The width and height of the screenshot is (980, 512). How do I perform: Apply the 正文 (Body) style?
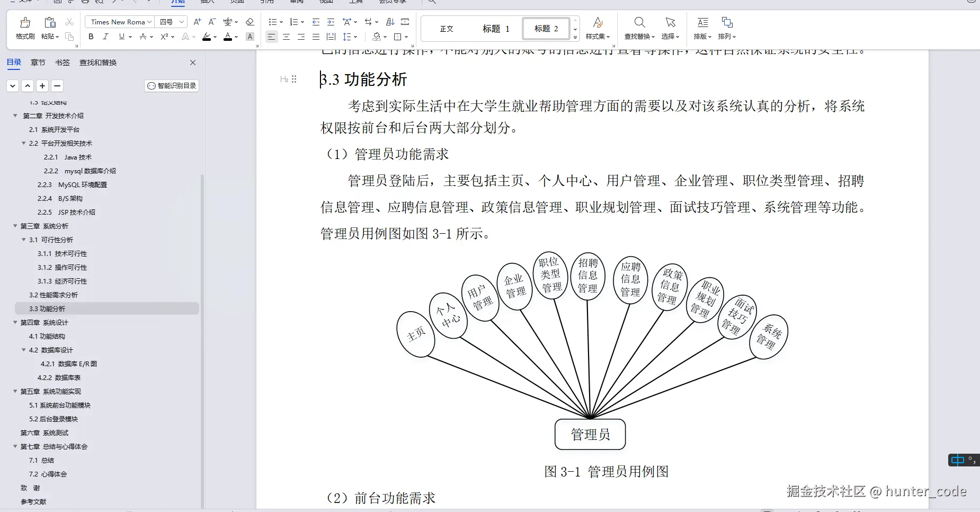pyautogui.click(x=447, y=29)
